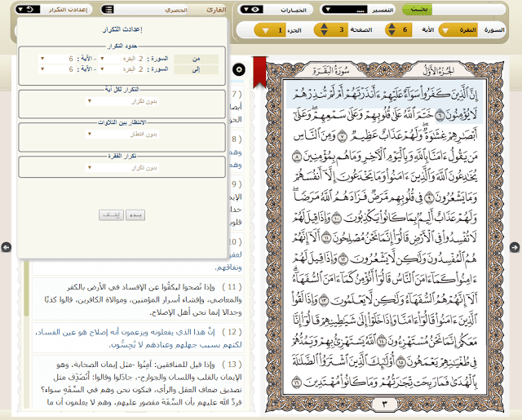
Task: Click the الجزء الأول header on page
Action: [438, 71]
